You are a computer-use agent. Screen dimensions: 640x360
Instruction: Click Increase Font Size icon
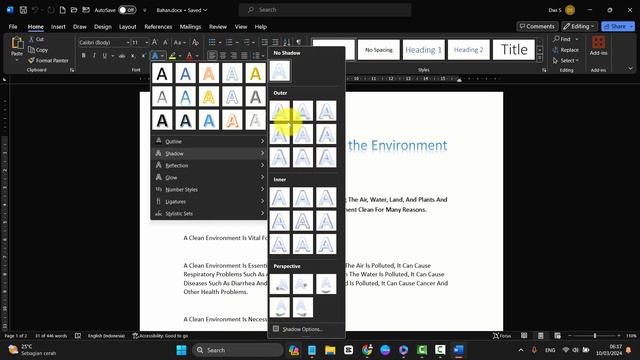pos(155,42)
